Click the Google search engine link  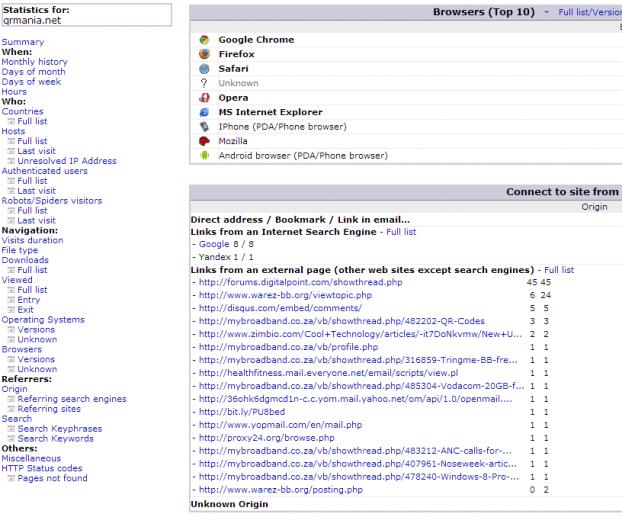(214, 244)
